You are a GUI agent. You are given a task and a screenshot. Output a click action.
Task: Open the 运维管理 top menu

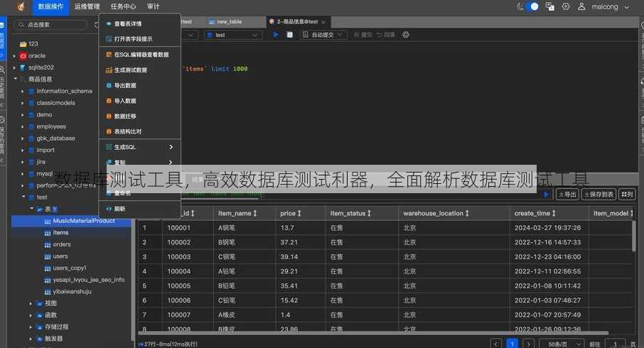point(87,6)
